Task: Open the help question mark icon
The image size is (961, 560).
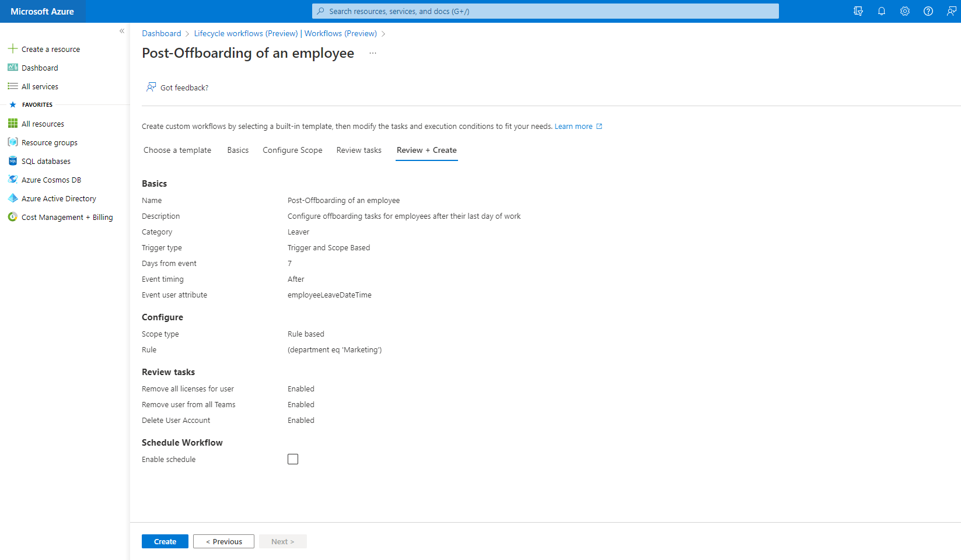Action: point(928,11)
